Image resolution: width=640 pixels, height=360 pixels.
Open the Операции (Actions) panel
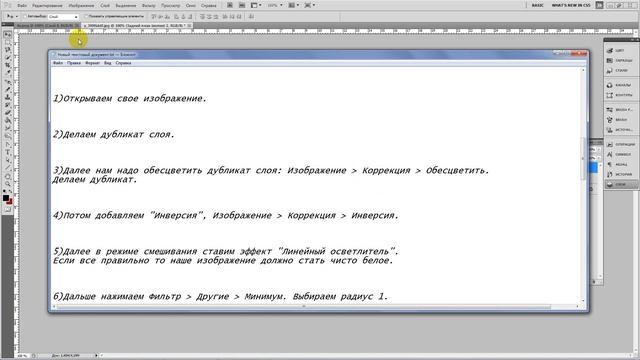621,144
